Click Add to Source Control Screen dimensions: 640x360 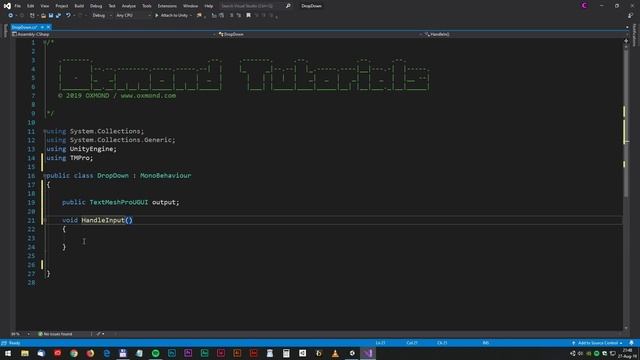point(597,343)
